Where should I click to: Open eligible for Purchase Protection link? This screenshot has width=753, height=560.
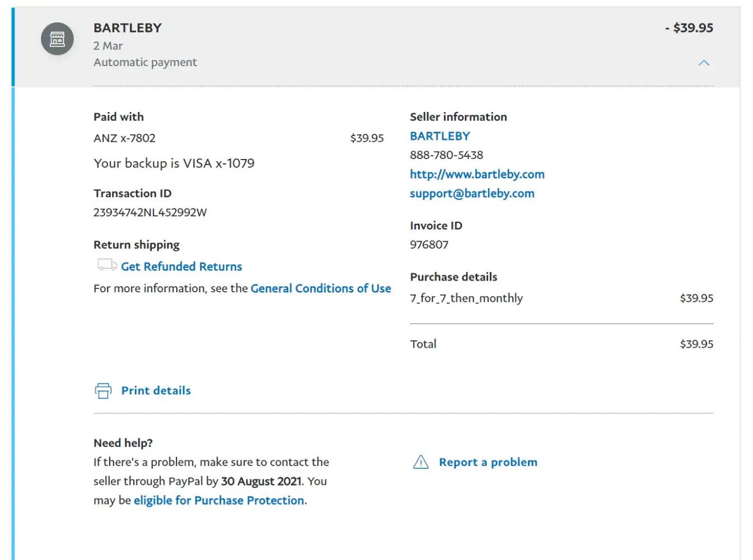[219, 500]
